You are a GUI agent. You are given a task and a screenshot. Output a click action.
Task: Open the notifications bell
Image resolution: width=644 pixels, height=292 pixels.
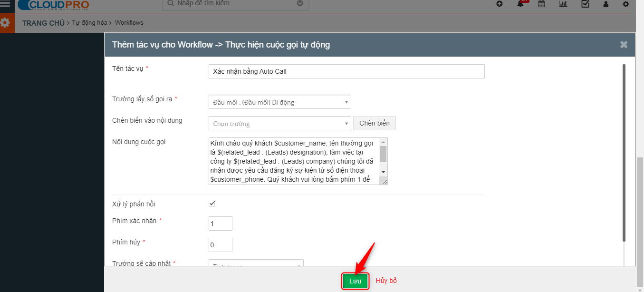point(520,4)
